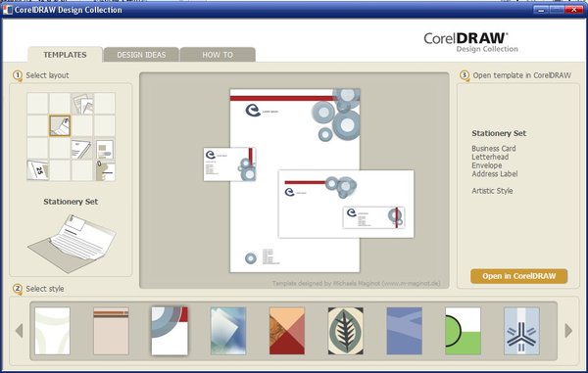This screenshot has width=588, height=373.
Task: Choose the orange and red triangles style
Action: (287, 331)
